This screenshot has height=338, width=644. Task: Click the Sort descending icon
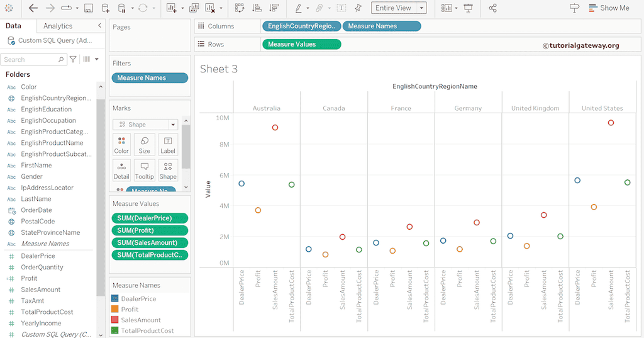[274, 8]
